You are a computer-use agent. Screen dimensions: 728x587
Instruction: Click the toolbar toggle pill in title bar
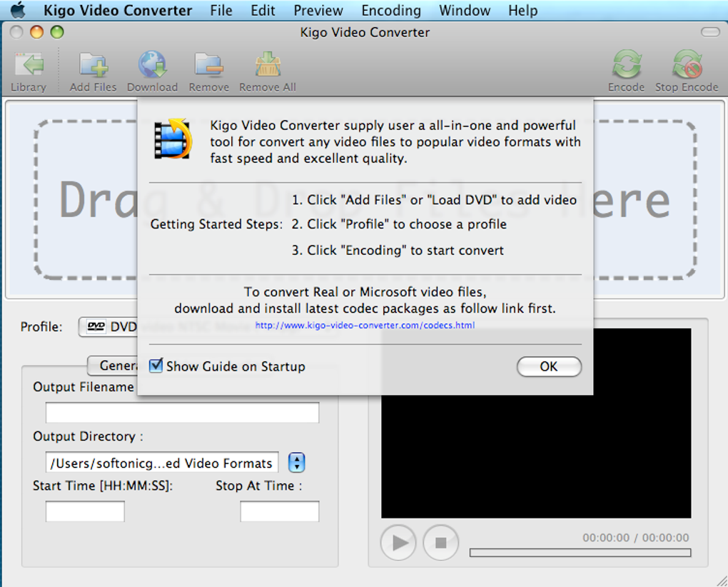point(710,32)
